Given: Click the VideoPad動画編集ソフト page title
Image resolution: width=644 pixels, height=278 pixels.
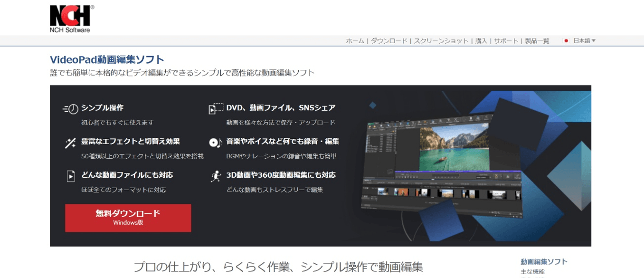Looking at the screenshot, I should [x=107, y=60].
